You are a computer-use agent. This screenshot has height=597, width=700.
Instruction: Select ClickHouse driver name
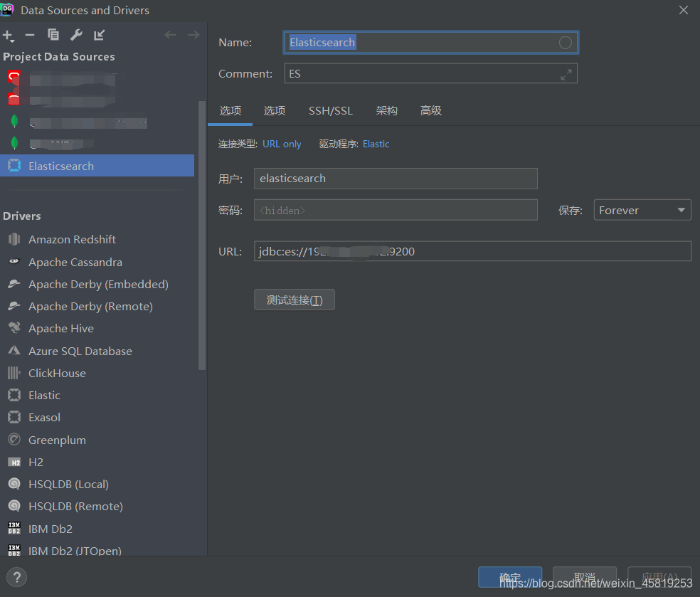tap(57, 373)
